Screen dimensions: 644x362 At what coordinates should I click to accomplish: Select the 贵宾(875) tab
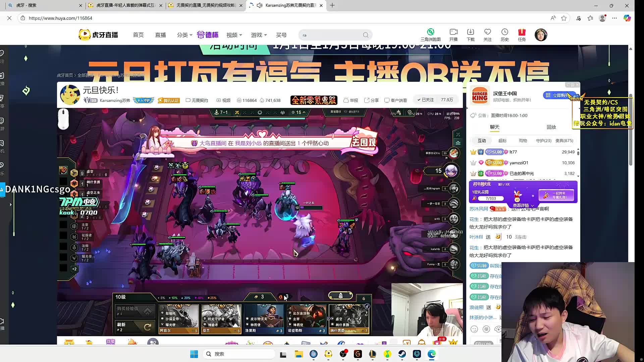click(x=564, y=141)
